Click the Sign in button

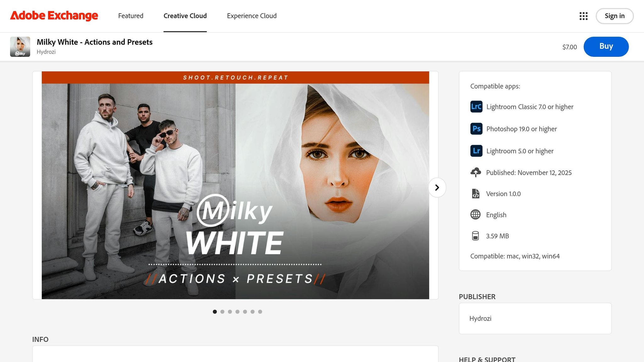coord(615,16)
